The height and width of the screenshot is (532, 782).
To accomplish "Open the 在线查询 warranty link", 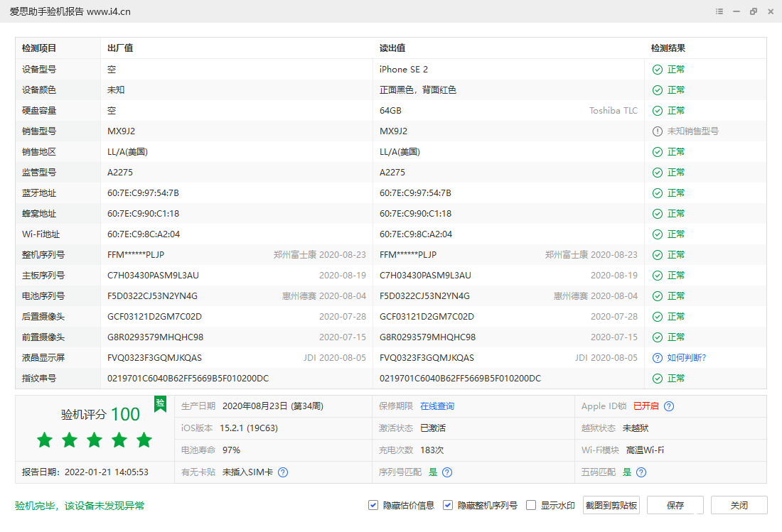I will pyautogui.click(x=437, y=406).
